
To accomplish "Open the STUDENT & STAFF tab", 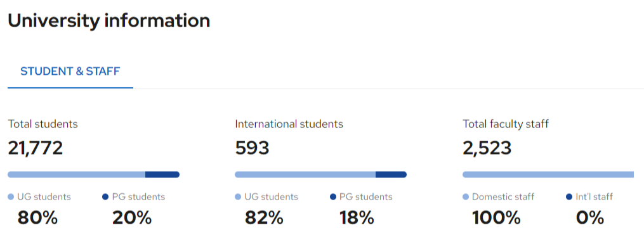I will [70, 72].
